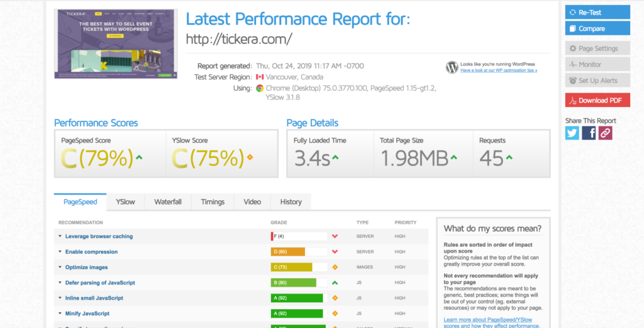Click green arrow beside Requests count

(x=509, y=157)
